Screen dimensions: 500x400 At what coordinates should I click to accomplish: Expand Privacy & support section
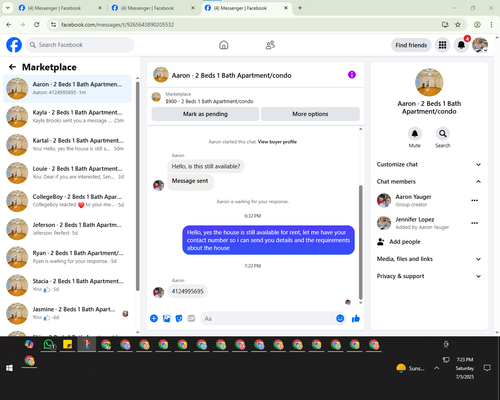[x=429, y=276]
